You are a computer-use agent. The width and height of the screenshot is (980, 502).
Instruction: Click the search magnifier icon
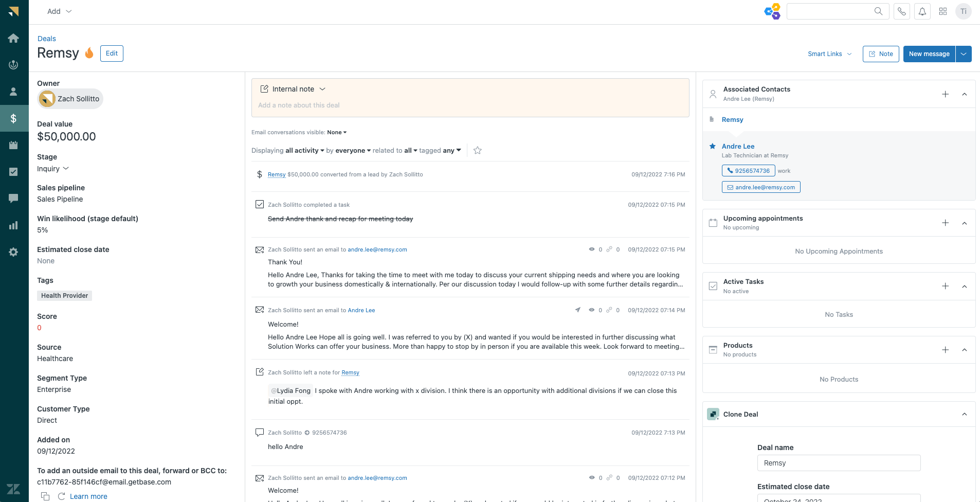(x=878, y=11)
